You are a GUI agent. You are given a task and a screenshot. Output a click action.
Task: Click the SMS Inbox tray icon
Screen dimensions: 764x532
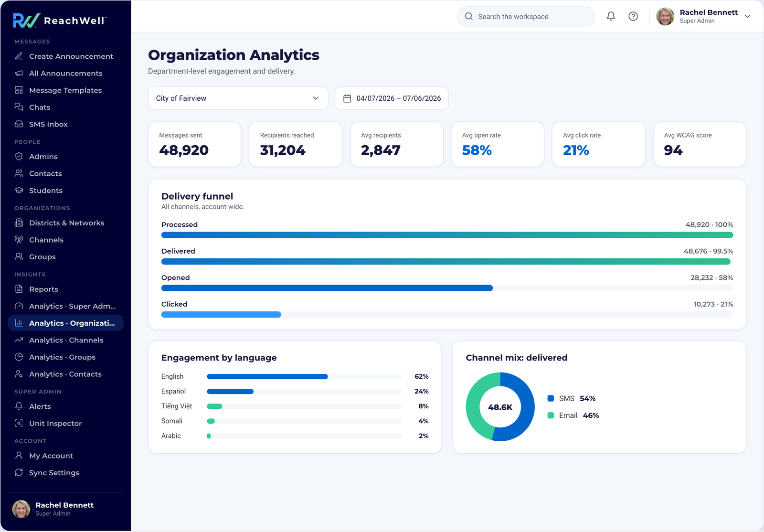[19, 124]
